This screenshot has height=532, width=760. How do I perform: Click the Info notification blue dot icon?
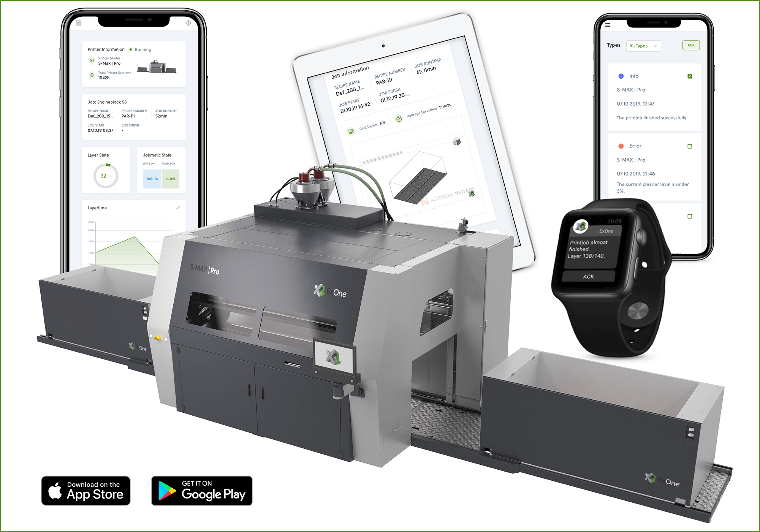621,76
